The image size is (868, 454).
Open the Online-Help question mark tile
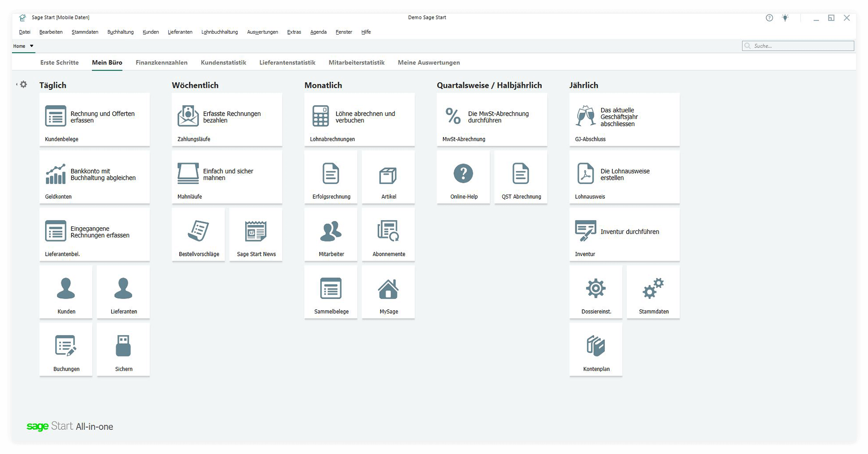click(x=463, y=177)
